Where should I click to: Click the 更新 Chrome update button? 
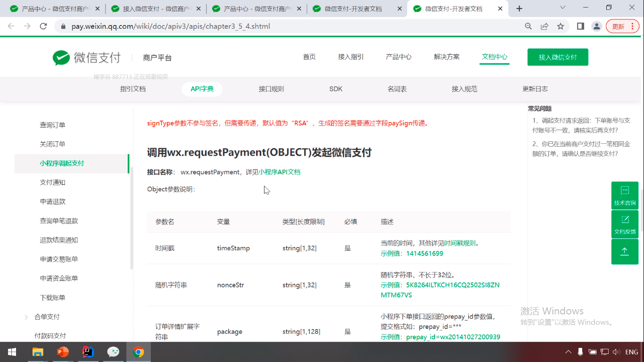(621, 26)
